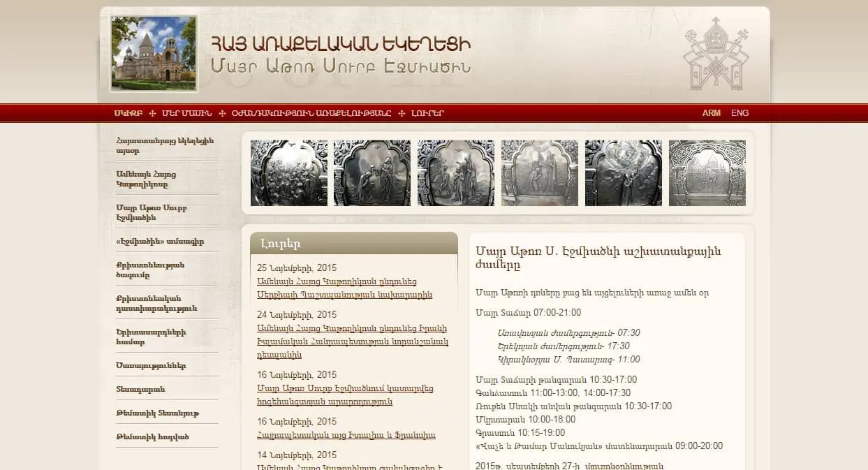868x470 pixels.
Task: Switch the site language to ARM
Action: tap(712, 113)
